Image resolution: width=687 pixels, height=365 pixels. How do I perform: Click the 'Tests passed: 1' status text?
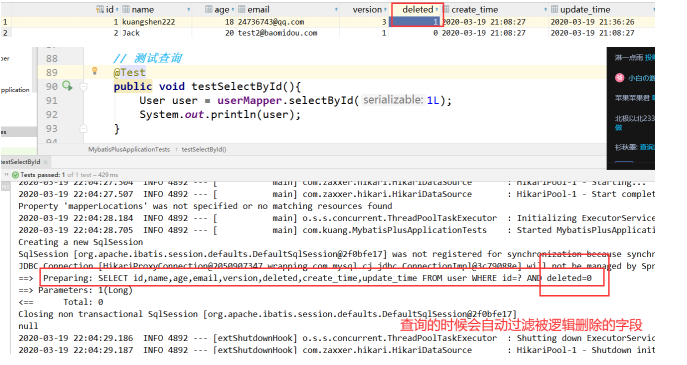pos(43,175)
